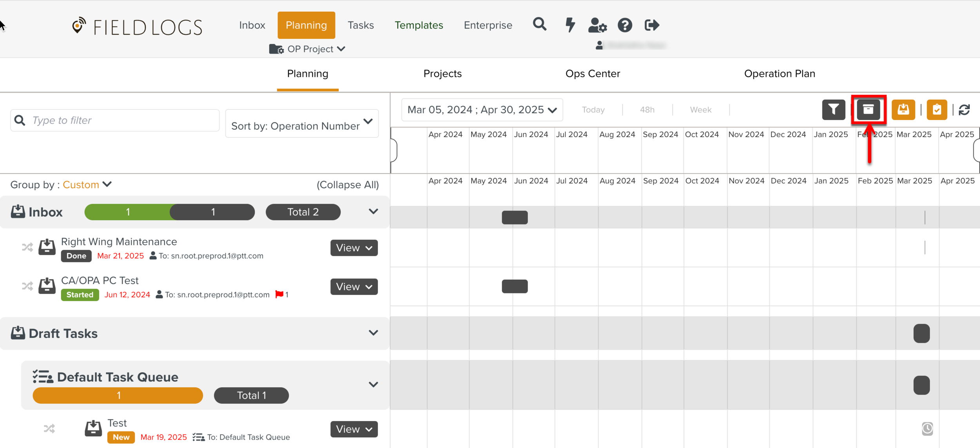Open the Templates menu item
This screenshot has width=980, height=448.
[x=419, y=25]
